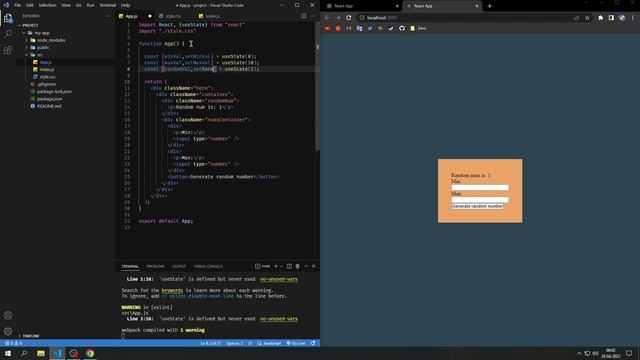Open the Manage gear icon in VS Code

click(x=8, y=331)
